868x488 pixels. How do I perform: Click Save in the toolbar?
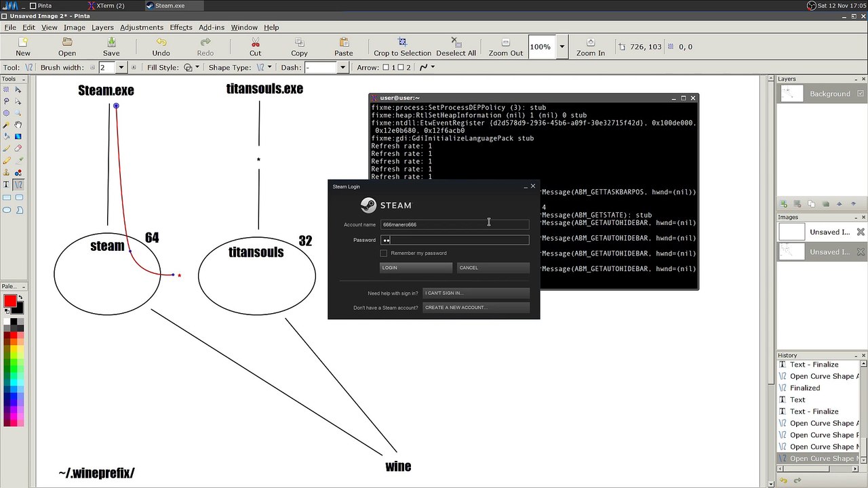click(111, 47)
